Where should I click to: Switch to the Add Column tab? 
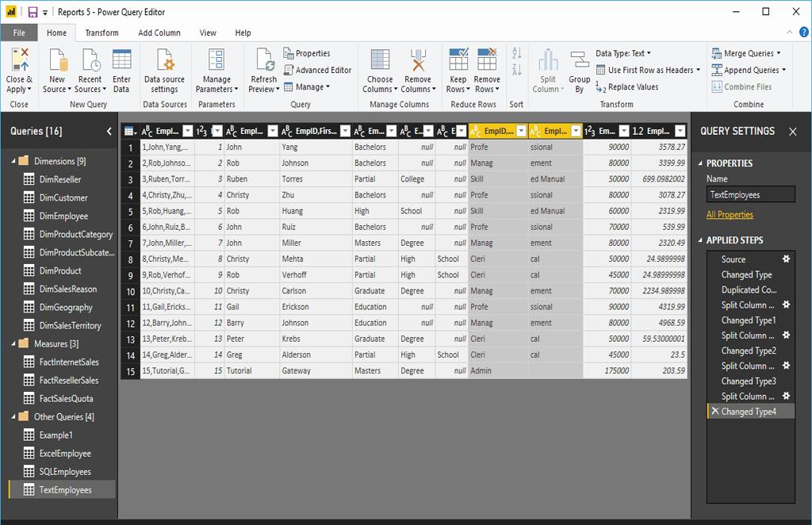pyautogui.click(x=159, y=33)
